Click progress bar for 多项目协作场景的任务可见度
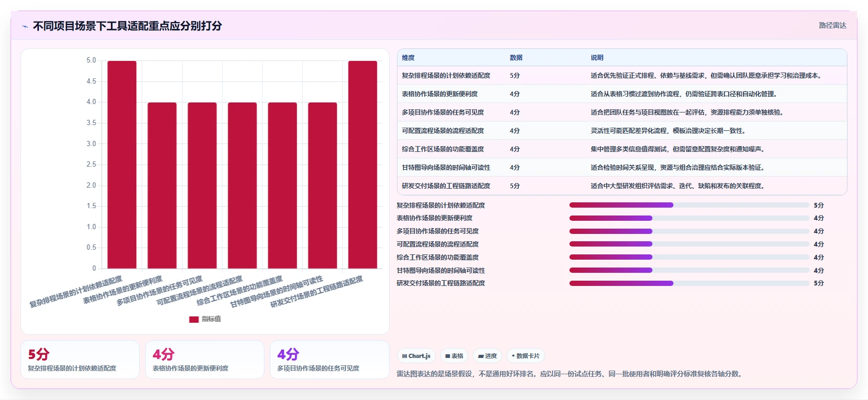Image resolution: width=868 pixels, height=400 pixels. pyautogui.click(x=689, y=231)
